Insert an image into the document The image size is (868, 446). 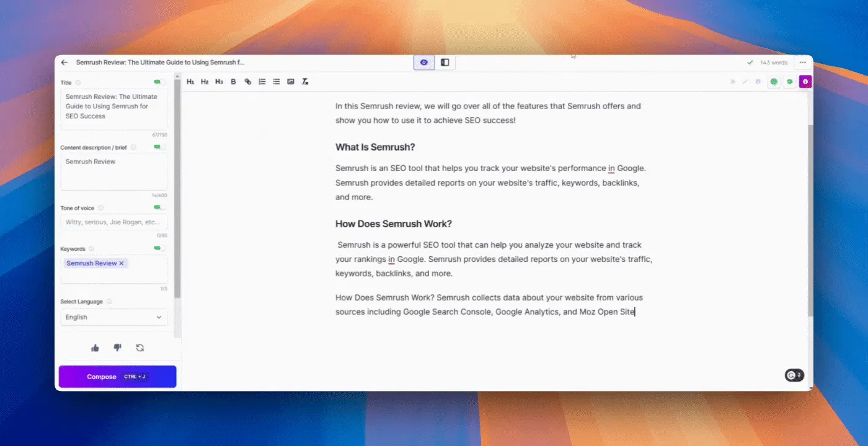pyautogui.click(x=290, y=81)
